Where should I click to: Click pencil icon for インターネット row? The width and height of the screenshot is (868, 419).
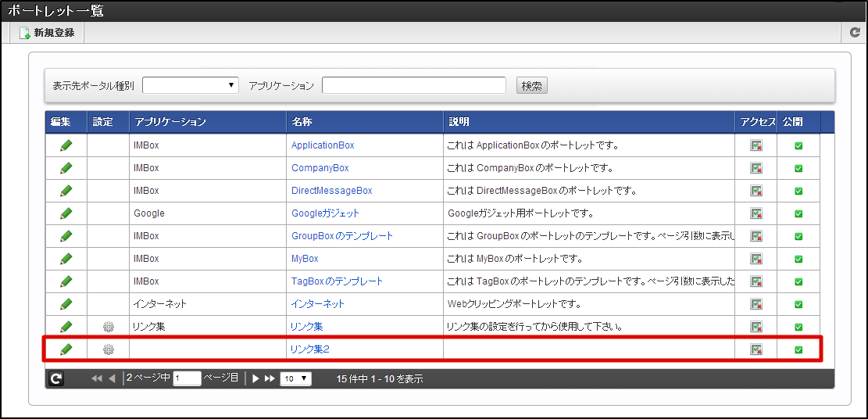tap(66, 304)
